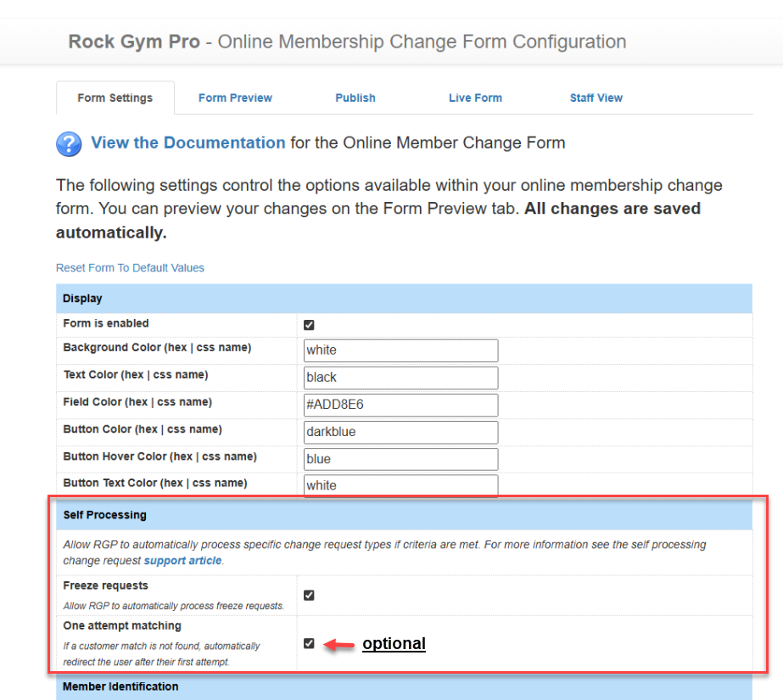Select the Button Text Color input
The width and height of the screenshot is (783, 700).
click(400, 485)
